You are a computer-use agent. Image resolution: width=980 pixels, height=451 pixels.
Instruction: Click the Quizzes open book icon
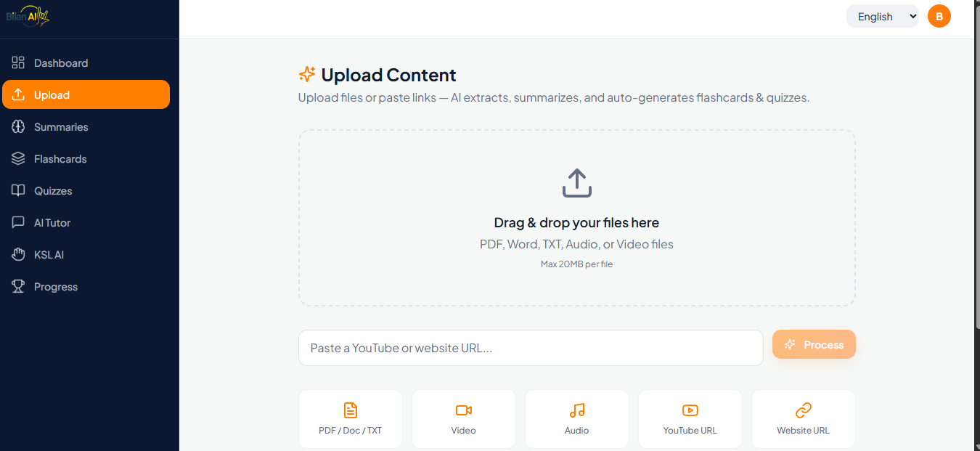[x=18, y=191]
